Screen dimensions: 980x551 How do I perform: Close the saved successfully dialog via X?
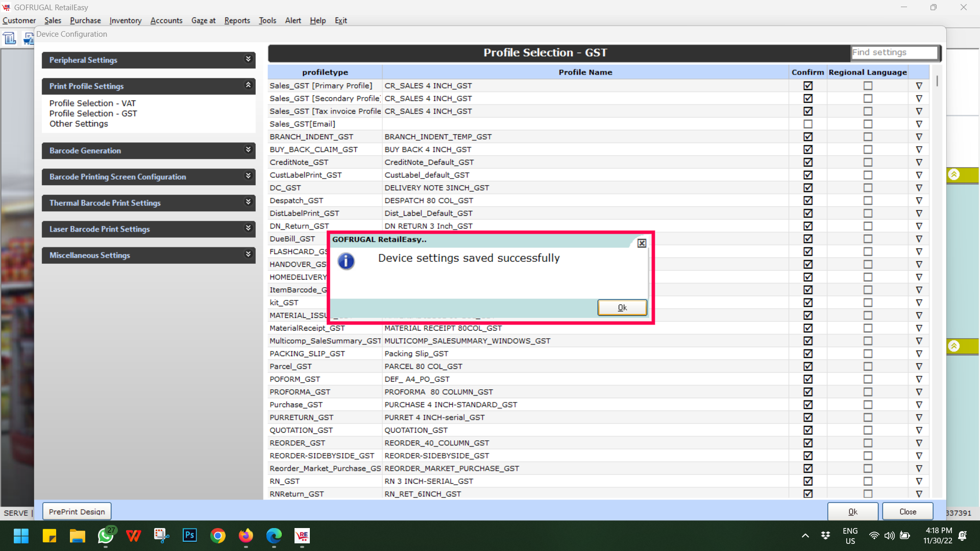pyautogui.click(x=642, y=243)
